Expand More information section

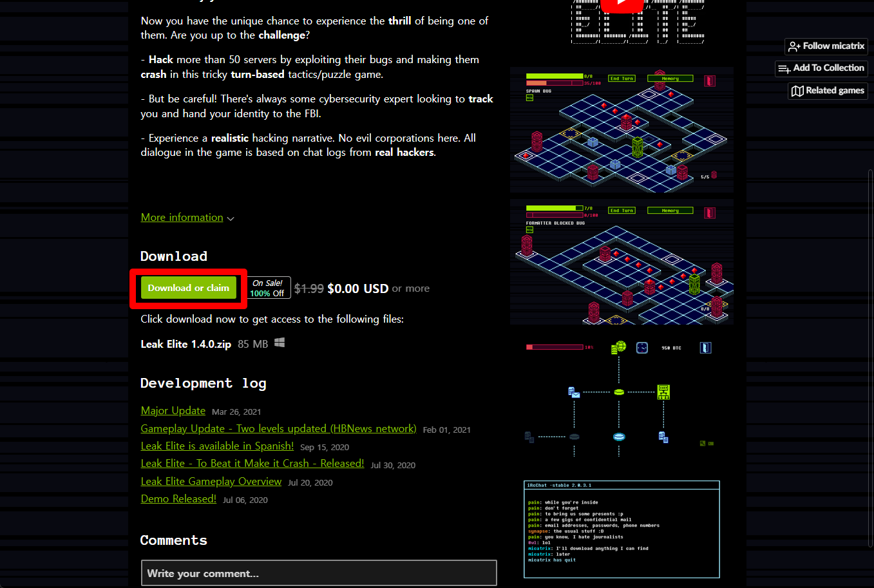tap(182, 218)
